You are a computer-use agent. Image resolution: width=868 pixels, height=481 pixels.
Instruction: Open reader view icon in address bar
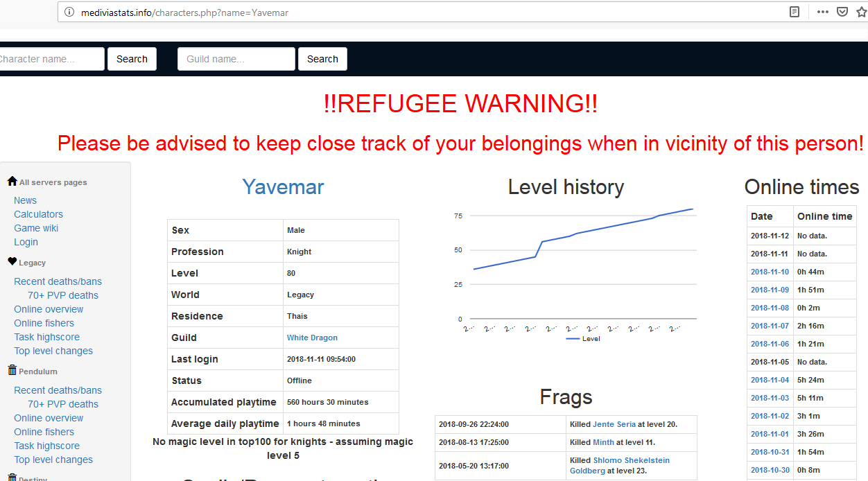pos(795,12)
